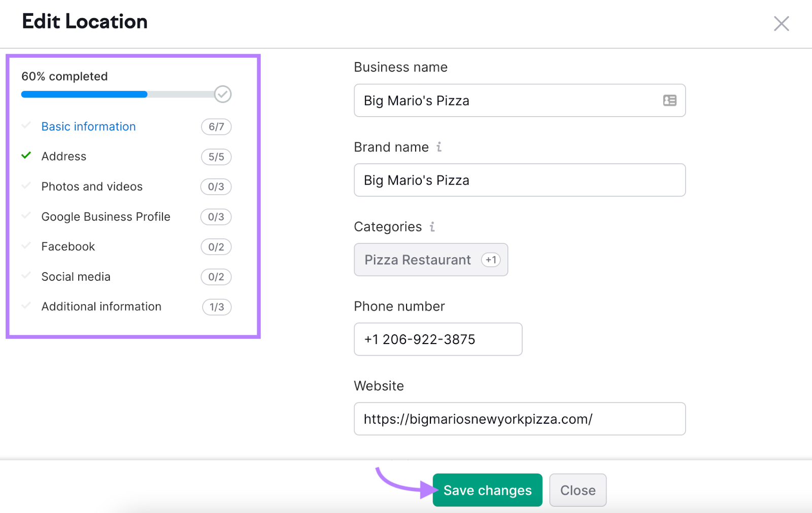
Task: Click the progress bar completion checkmark circle
Action: 222,94
